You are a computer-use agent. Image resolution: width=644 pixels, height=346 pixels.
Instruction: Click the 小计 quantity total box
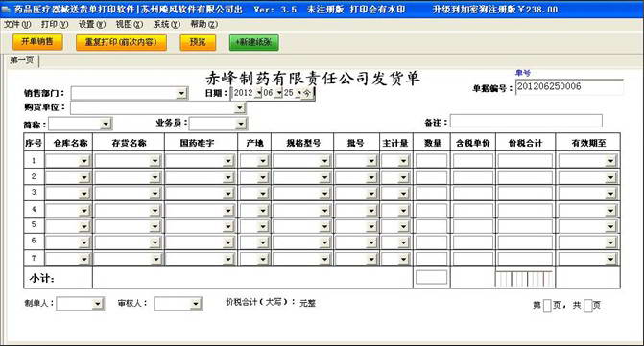point(431,277)
